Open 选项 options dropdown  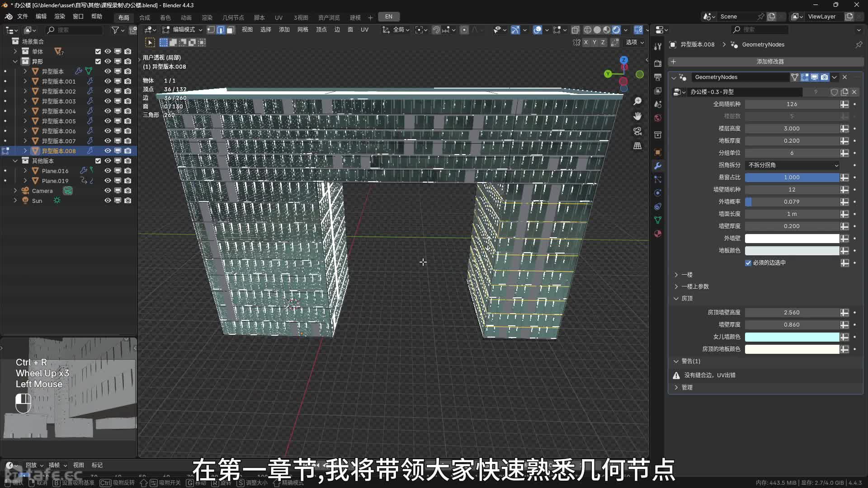pyautogui.click(x=635, y=42)
